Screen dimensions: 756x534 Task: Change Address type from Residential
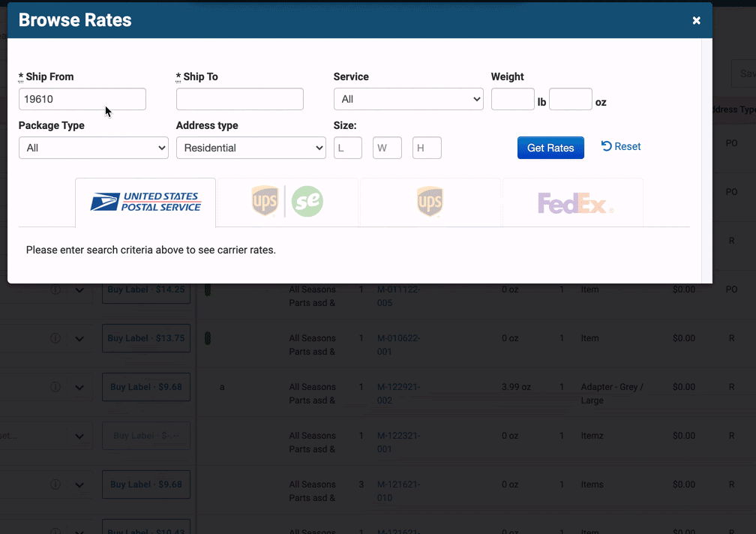(250, 147)
